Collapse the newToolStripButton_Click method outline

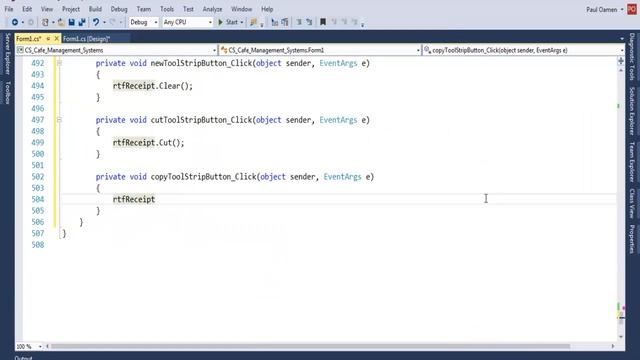pyautogui.click(x=59, y=63)
